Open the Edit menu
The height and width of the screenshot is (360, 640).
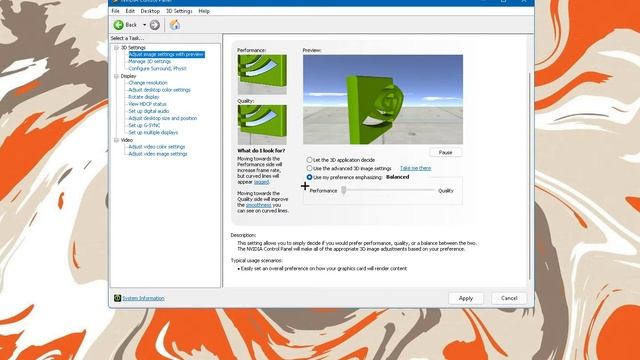(130, 11)
